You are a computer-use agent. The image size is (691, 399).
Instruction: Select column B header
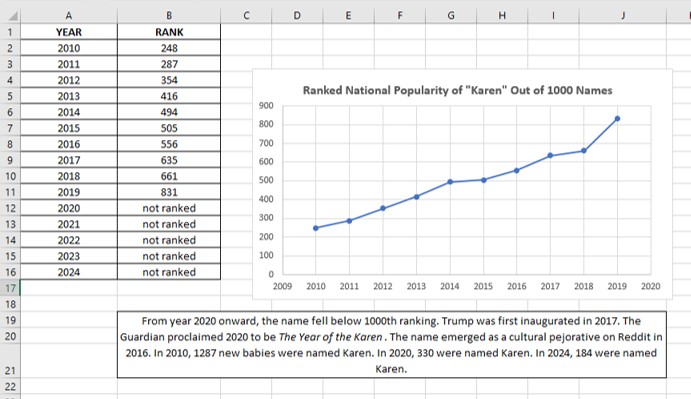169,15
